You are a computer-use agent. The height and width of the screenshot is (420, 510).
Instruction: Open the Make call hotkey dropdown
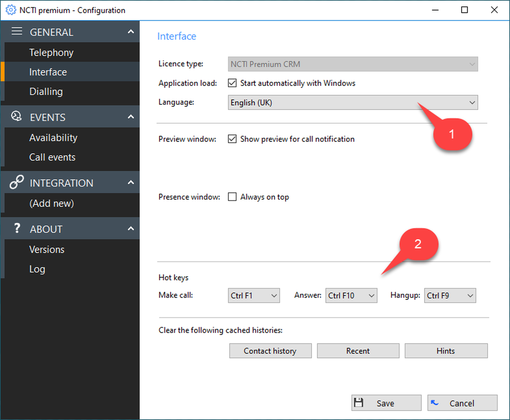tap(274, 295)
